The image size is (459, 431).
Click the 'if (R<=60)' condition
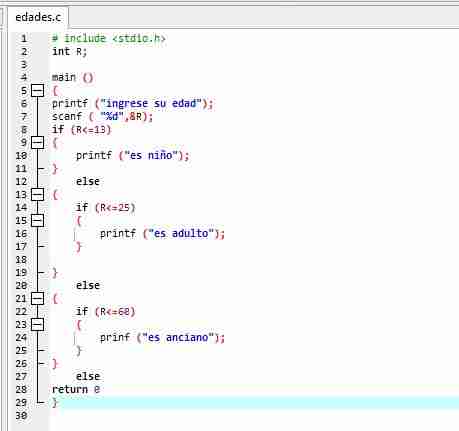click(105, 311)
